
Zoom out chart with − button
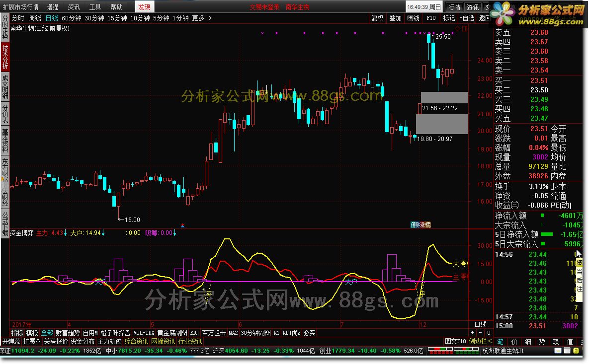point(481,333)
